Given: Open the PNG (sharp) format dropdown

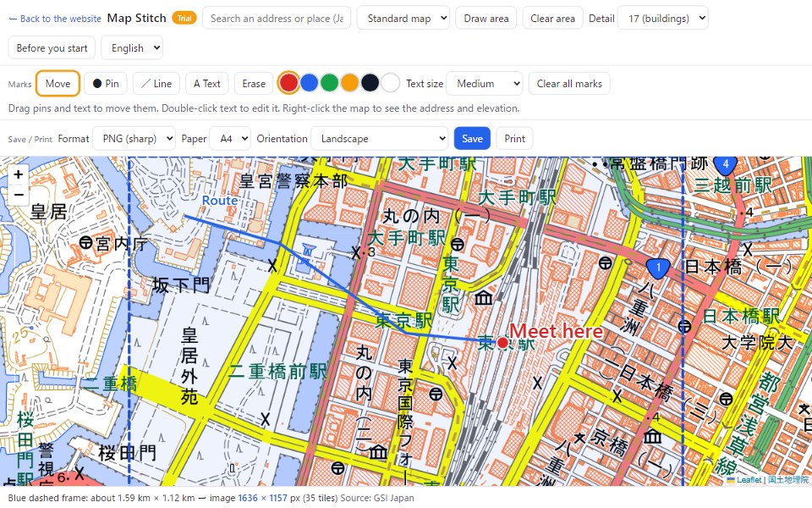Looking at the screenshot, I should [134, 138].
